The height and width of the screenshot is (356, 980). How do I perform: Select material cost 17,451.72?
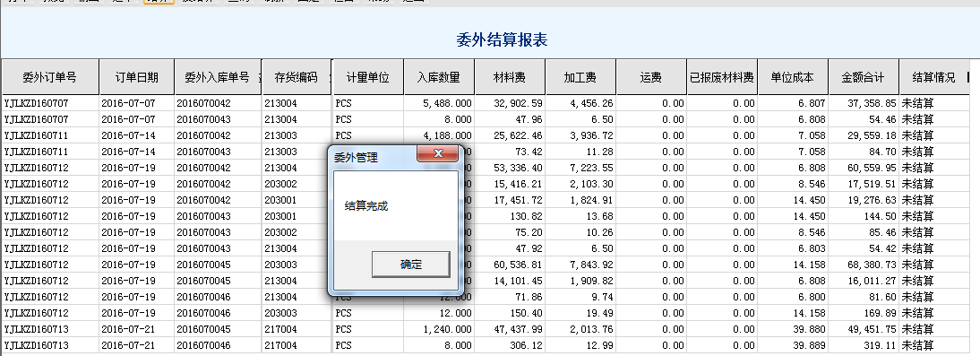pyautogui.click(x=510, y=200)
